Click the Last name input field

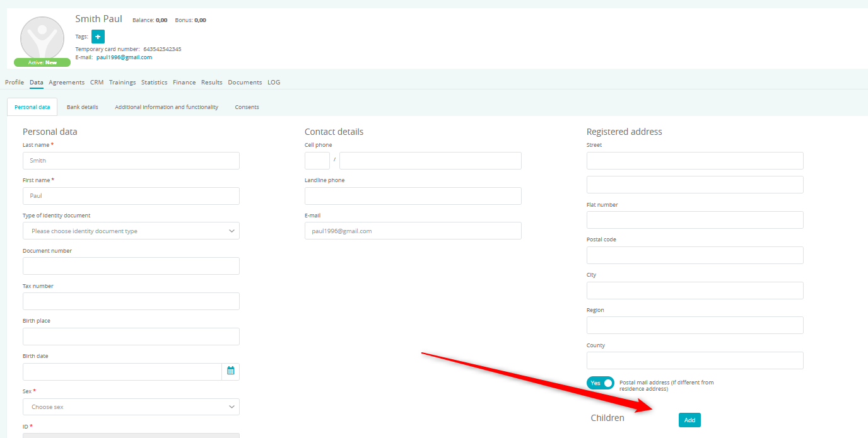click(x=131, y=161)
